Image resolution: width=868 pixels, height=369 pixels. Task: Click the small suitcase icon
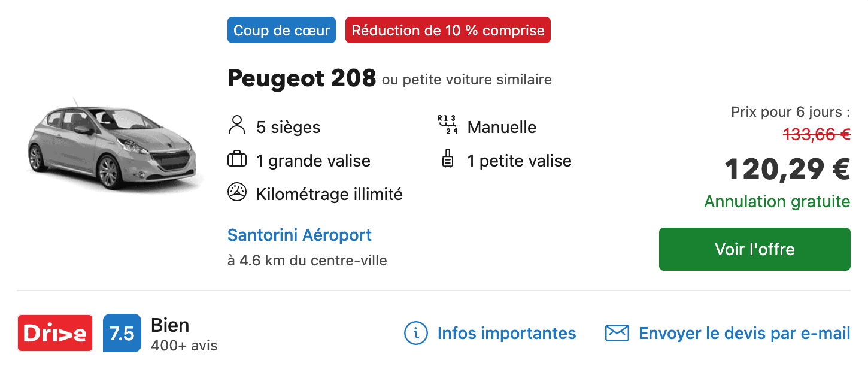[447, 160]
